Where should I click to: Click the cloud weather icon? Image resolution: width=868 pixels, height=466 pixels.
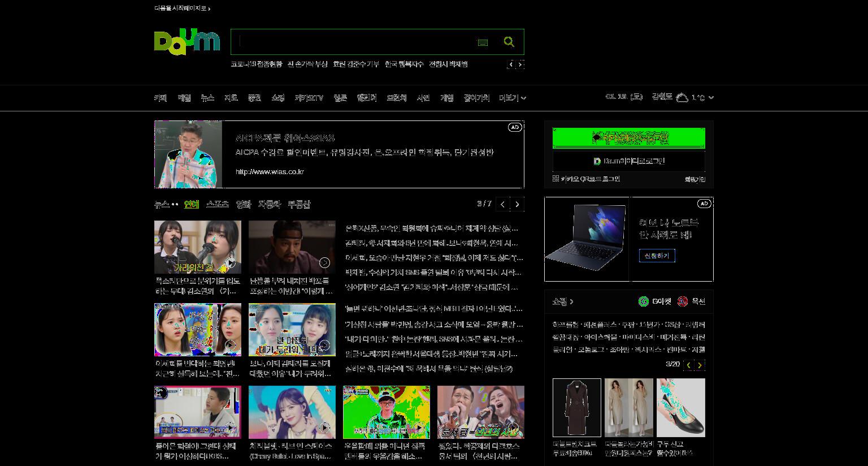pyautogui.click(x=682, y=97)
